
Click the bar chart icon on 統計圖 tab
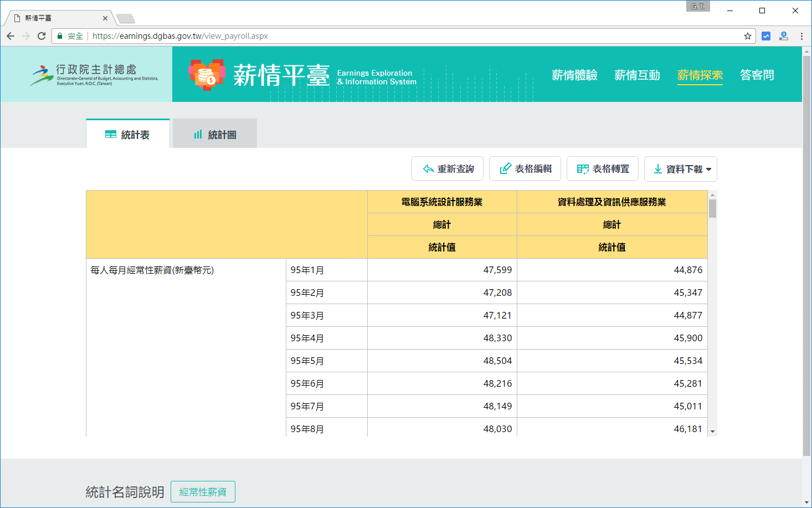[198, 134]
